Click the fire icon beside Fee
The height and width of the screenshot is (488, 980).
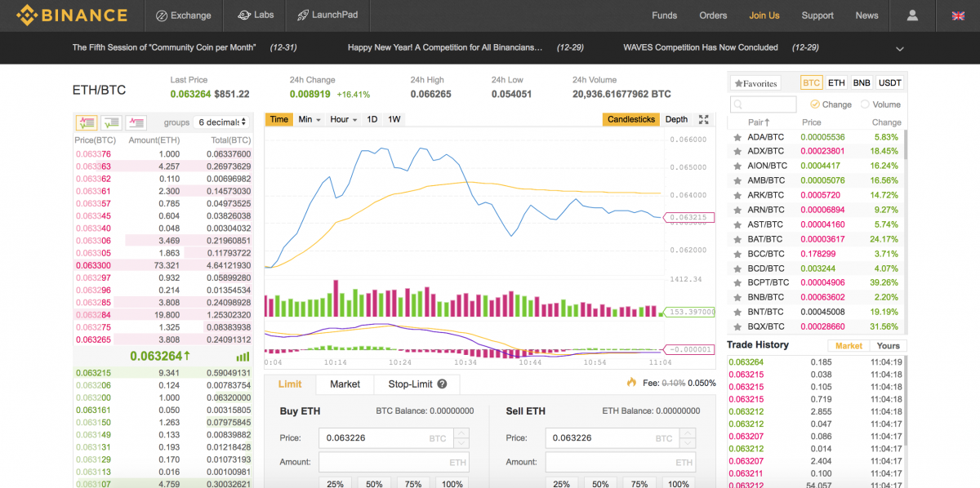click(x=631, y=382)
